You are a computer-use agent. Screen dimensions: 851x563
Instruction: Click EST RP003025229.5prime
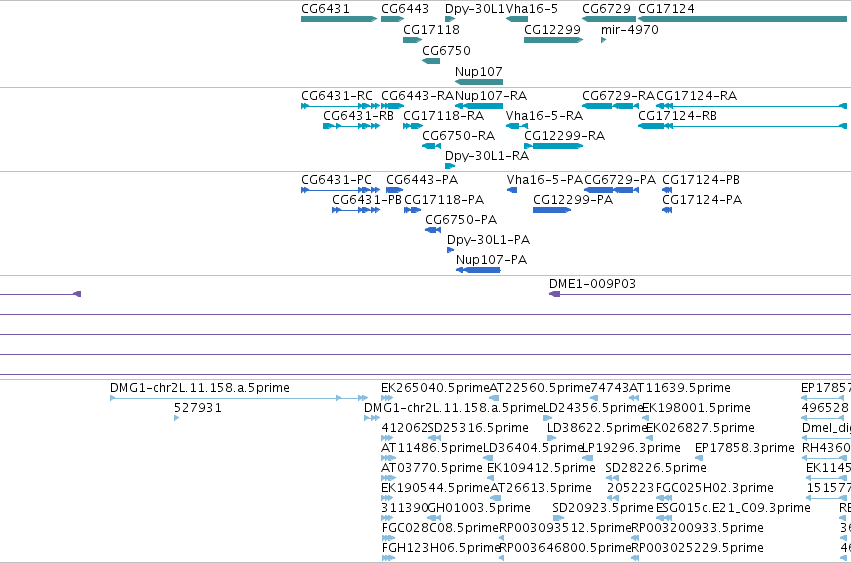tap(697, 548)
